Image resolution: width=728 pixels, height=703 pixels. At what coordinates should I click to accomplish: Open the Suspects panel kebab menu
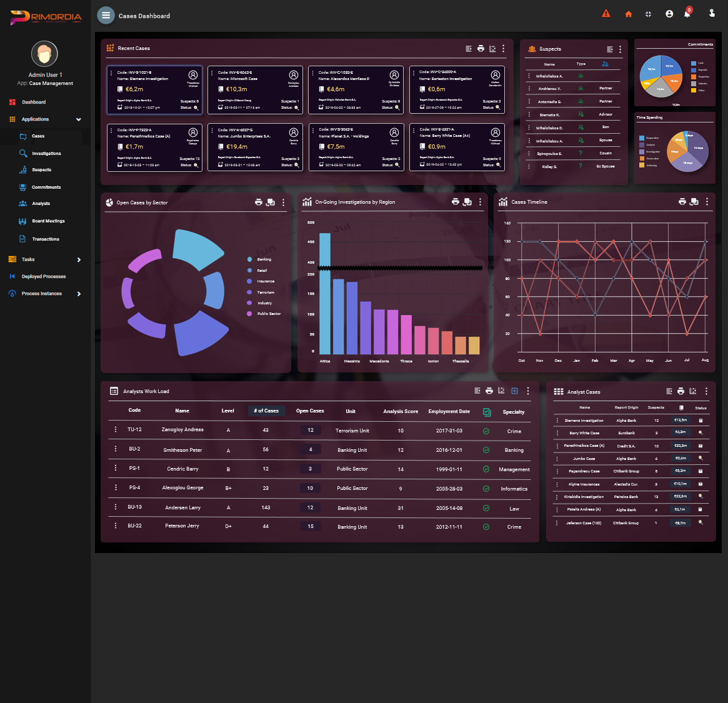click(620, 49)
